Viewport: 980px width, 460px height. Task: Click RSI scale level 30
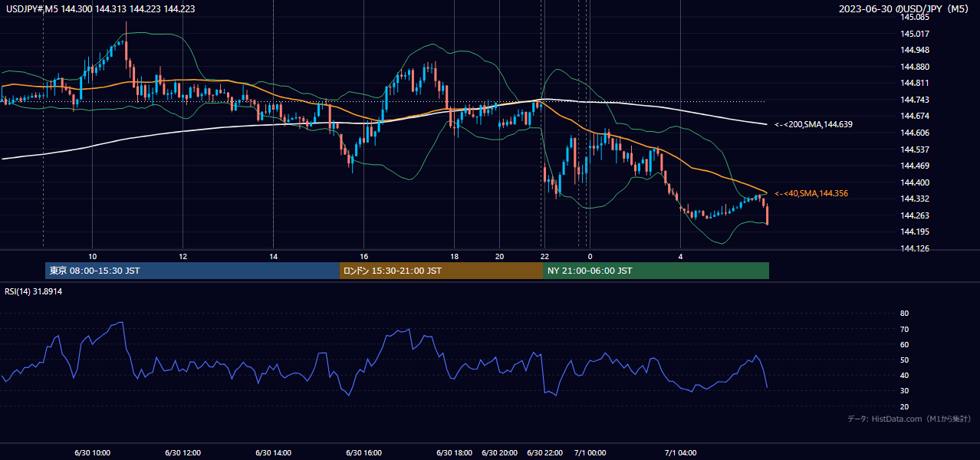904,391
